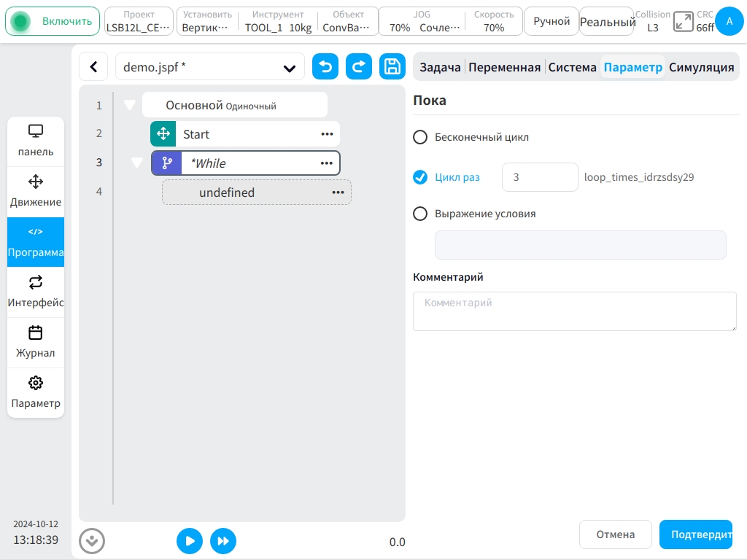The image size is (747, 560).
Task: Open the undefined row three-dots menu
Action: click(x=338, y=192)
